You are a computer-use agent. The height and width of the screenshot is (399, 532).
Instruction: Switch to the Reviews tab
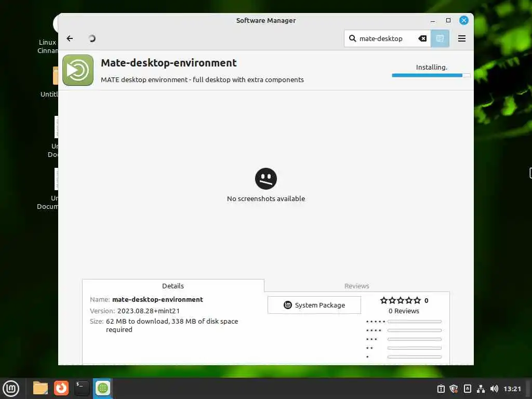pos(356,286)
